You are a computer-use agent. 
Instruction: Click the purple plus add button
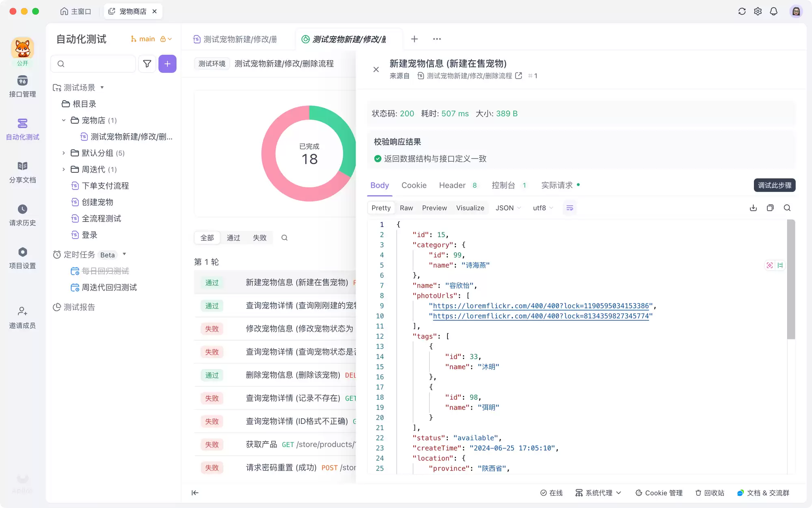tap(167, 64)
